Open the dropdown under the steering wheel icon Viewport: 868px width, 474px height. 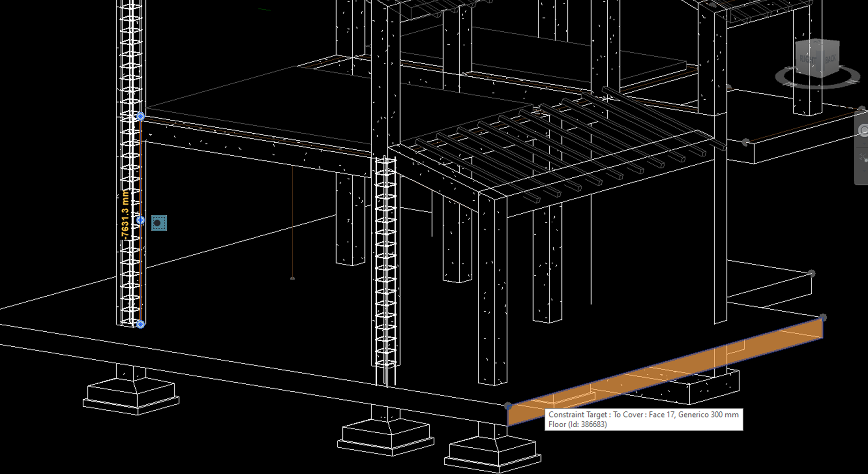(x=864, y=144)
